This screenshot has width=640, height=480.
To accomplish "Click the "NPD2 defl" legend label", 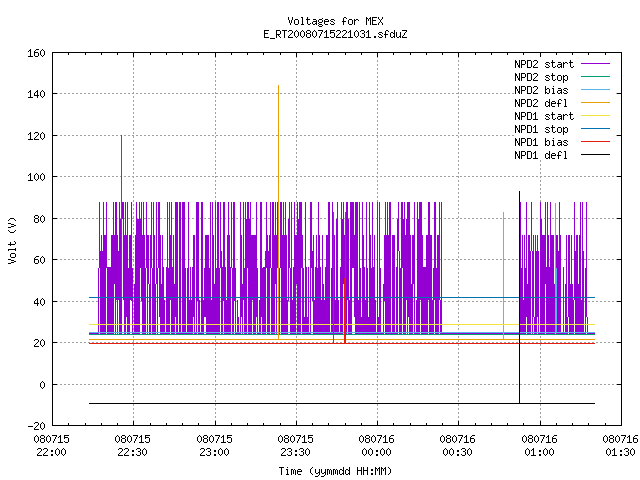I will 541,103.
